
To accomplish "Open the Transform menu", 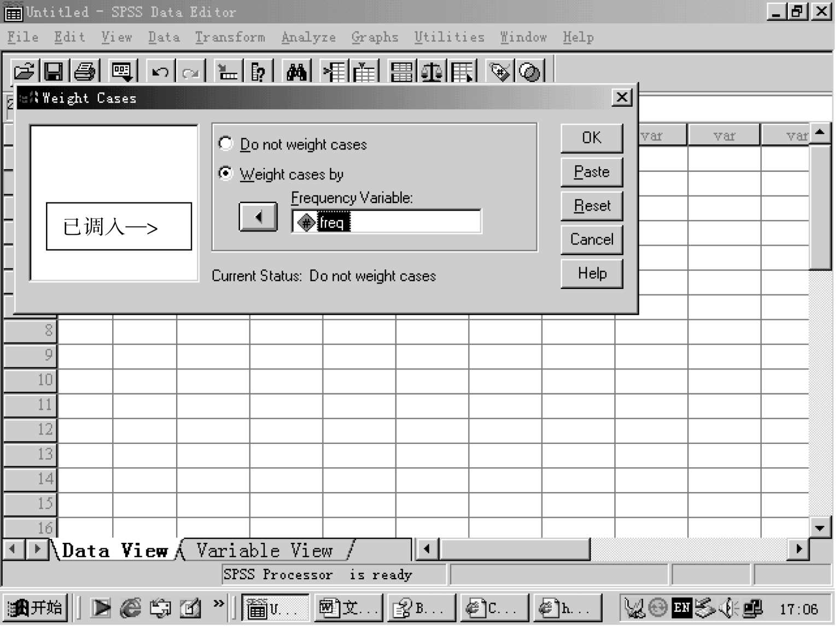I will point(230,37).
